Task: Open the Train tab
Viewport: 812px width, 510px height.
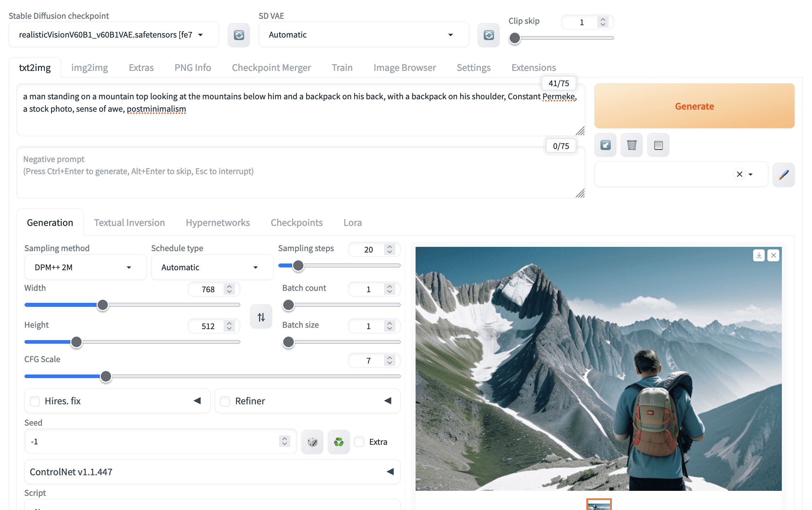Action: tap(342, 67)
